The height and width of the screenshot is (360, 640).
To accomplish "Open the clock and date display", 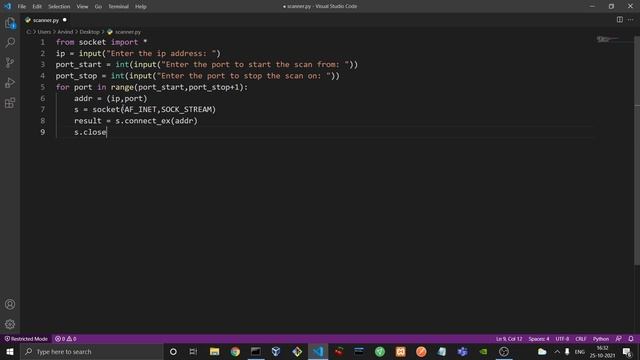I will tap(602, 351).
